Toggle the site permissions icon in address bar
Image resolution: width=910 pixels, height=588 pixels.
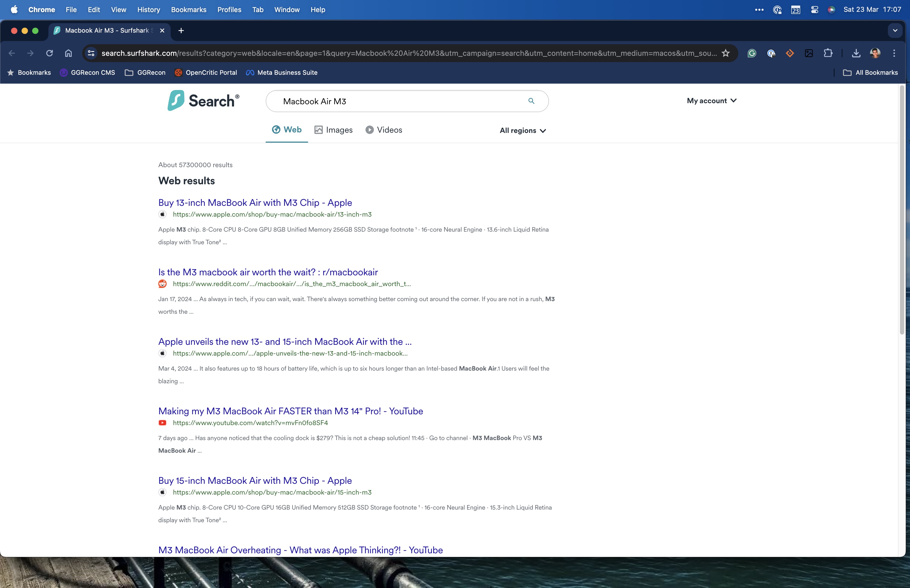[91, 53]
